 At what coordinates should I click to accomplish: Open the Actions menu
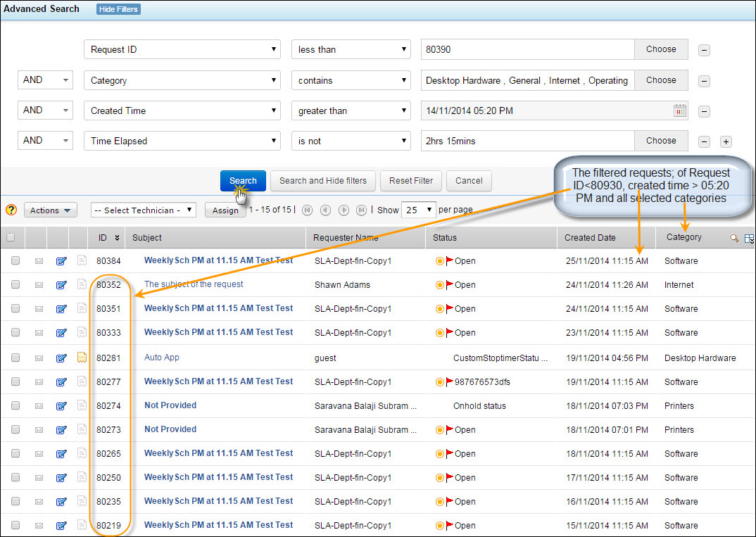(51, 210)
